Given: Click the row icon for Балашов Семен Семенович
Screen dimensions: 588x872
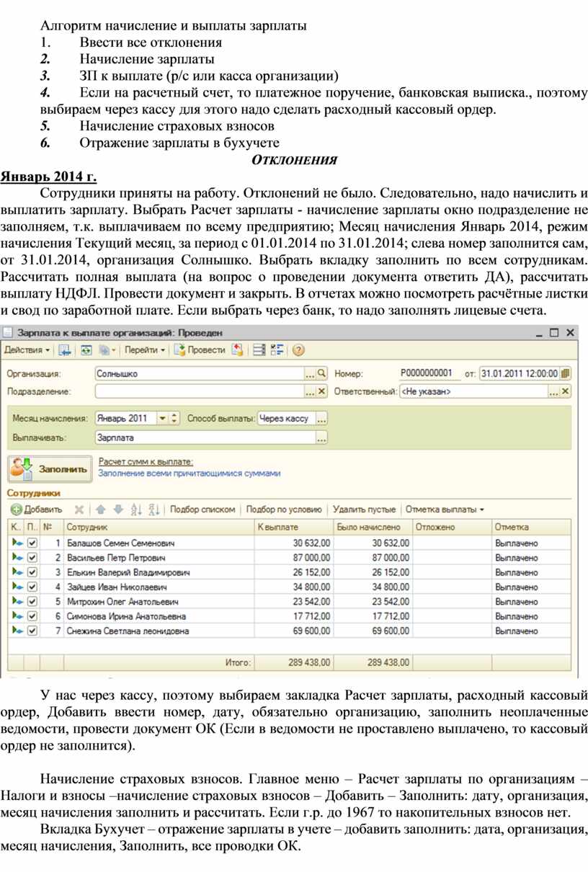Looking at the screenshot, I should pos(17,543).
